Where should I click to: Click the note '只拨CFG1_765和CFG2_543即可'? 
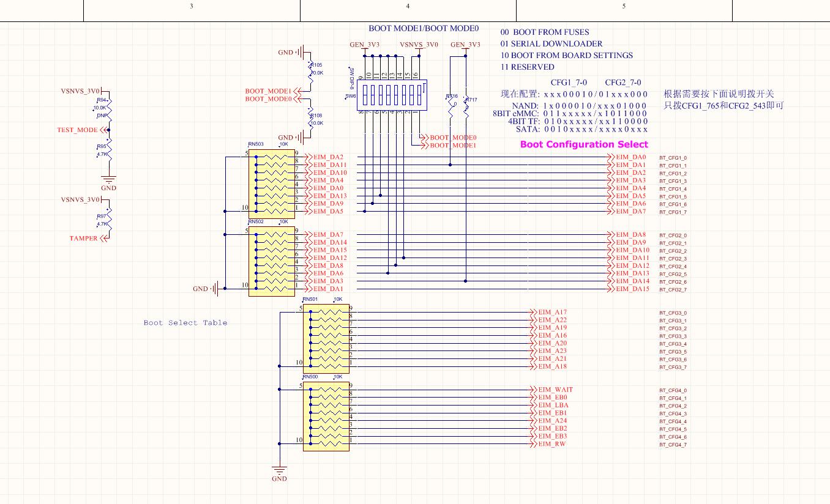[x=724, y=105]
